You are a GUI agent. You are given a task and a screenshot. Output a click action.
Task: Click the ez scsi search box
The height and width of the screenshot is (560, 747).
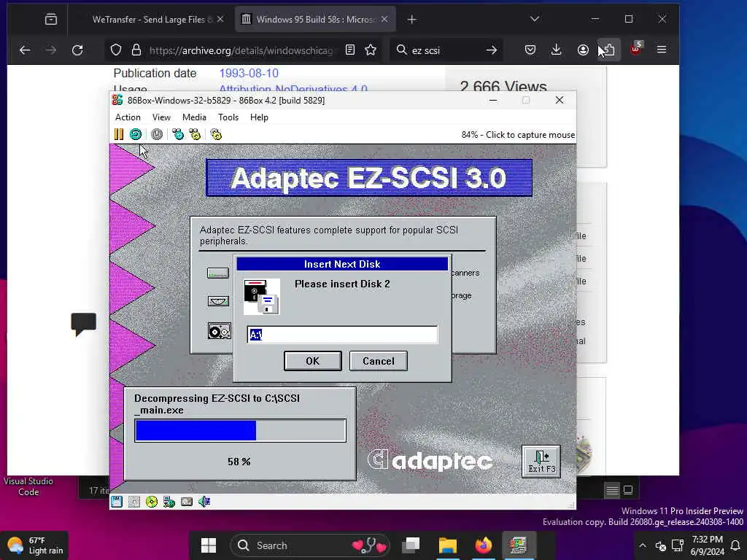pos(446,50)
